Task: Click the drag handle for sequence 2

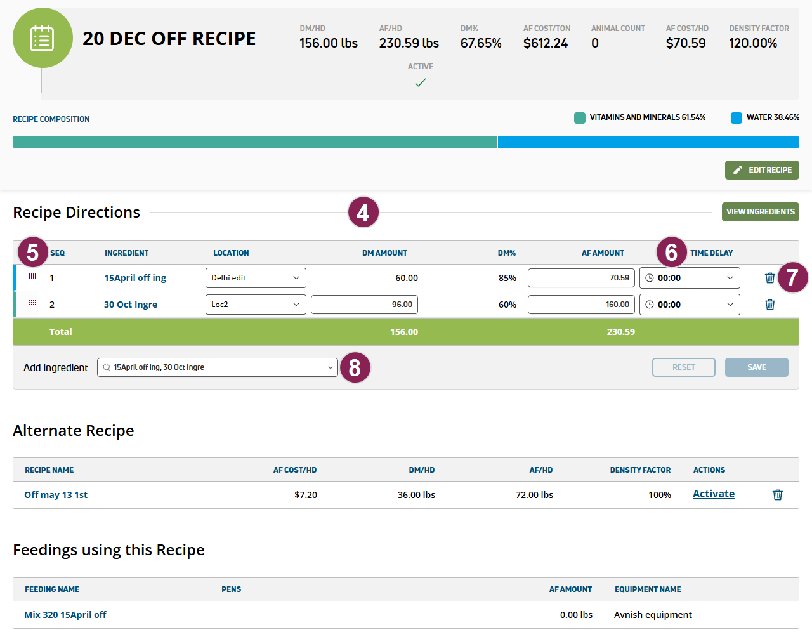Action: [32, 303]
